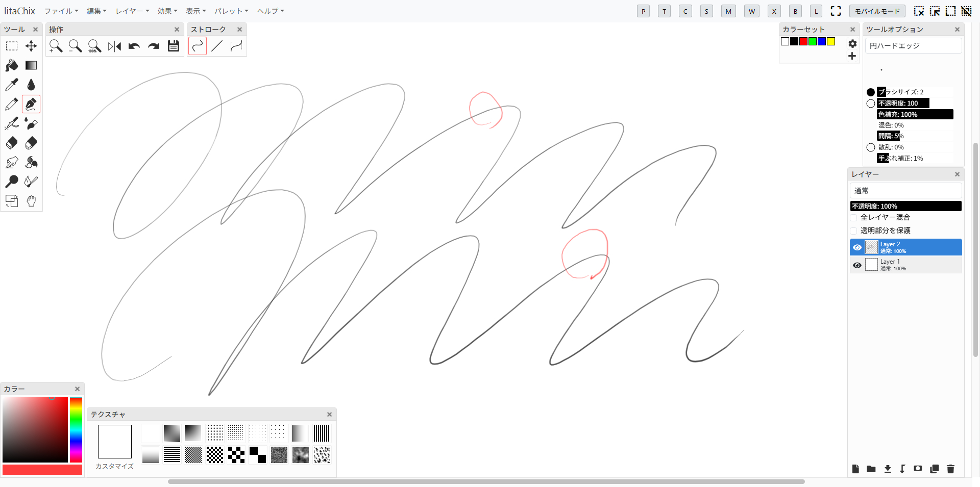Image resolution: width=980 pixels, height=487 pixels.
Task: Delete layer using trash icon
Action: click(x=950, y=469)
